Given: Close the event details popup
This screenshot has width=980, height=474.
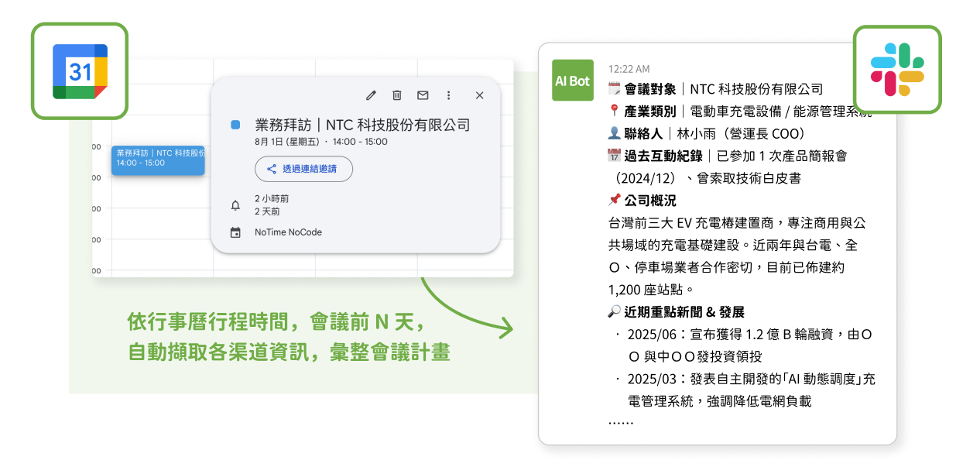Looking at the screenshot, I should tap(479, 95).
